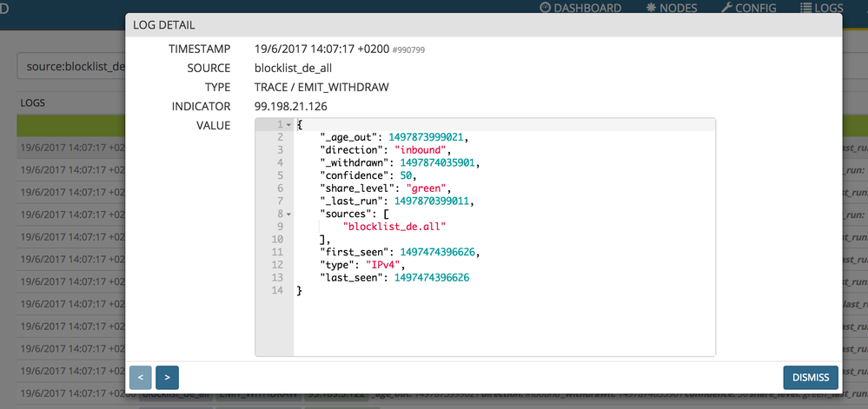
Task: Click the "blocklist_de.all" source string
Action: click(x=394, y=227)
